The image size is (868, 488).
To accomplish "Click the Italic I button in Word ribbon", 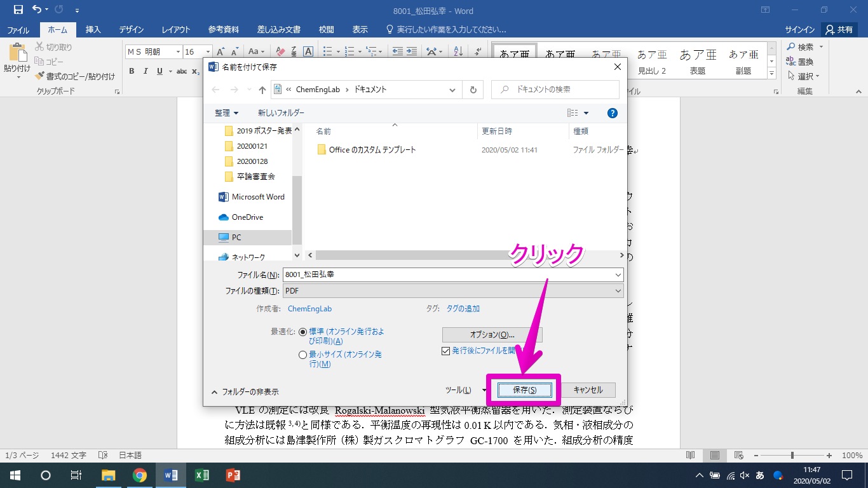I will click(x=146, y=71).
